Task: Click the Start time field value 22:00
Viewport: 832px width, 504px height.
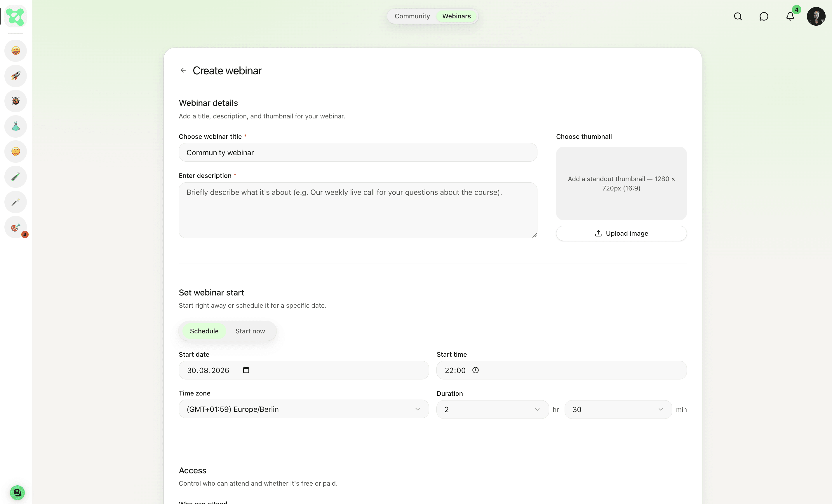Action: 455,370
